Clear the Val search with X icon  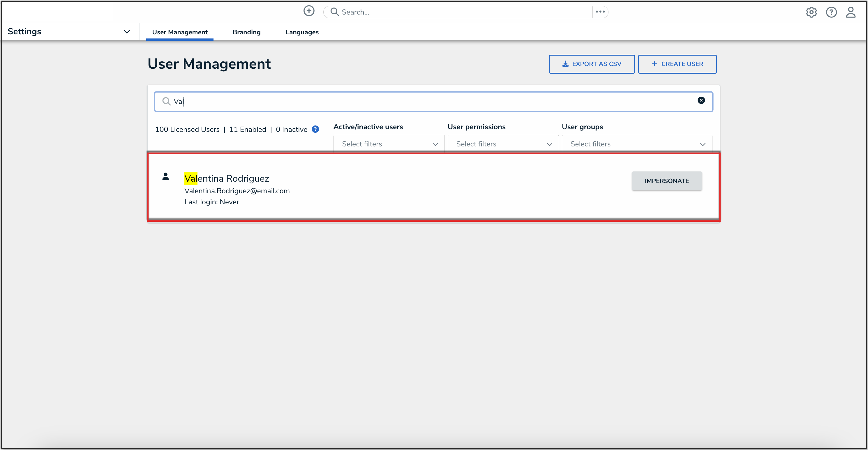pyautogui.click(x=701, y=100)
